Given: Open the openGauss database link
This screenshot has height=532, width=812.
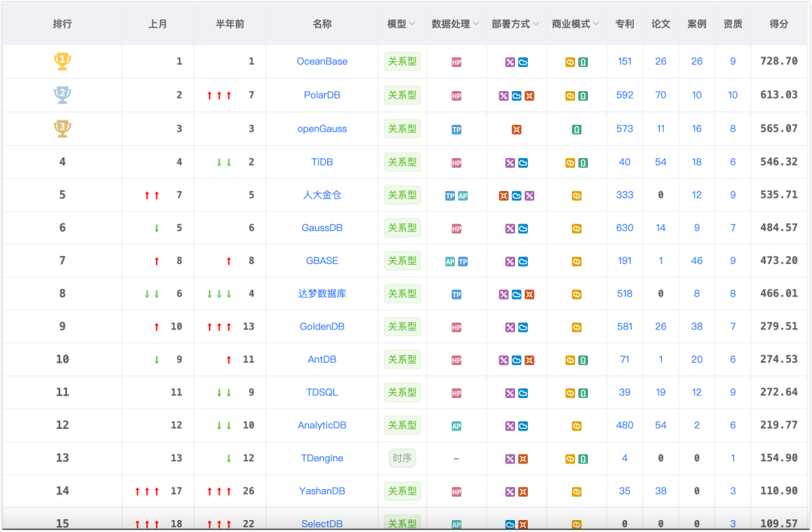Looking at the screenshot, I should click(x=322, y=129).
